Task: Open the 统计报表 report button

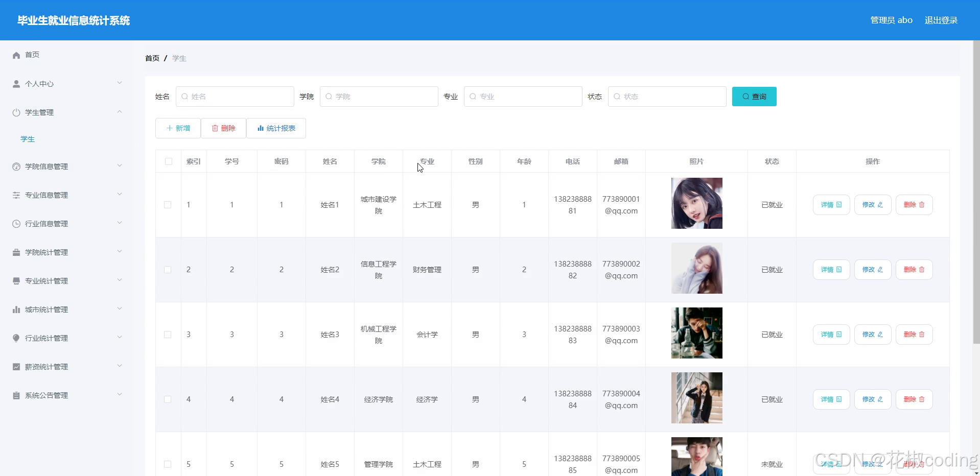Action: click(x=276, y=128)
